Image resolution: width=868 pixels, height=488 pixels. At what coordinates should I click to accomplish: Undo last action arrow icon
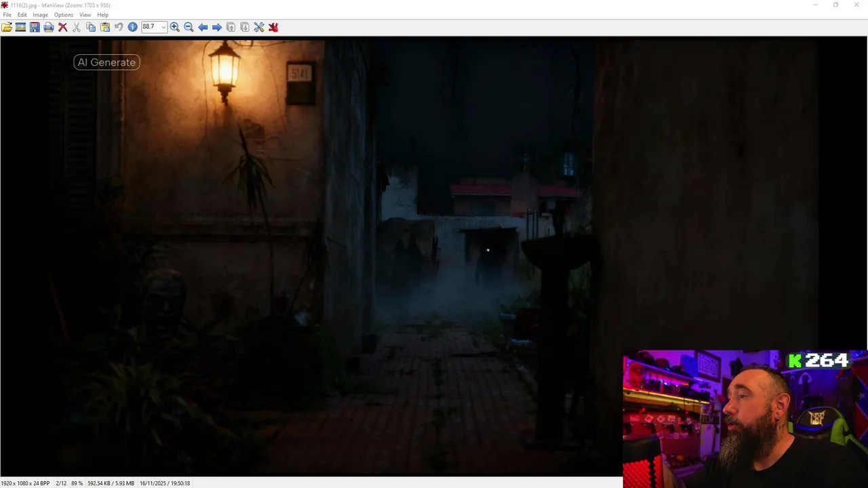coord(119,27)
